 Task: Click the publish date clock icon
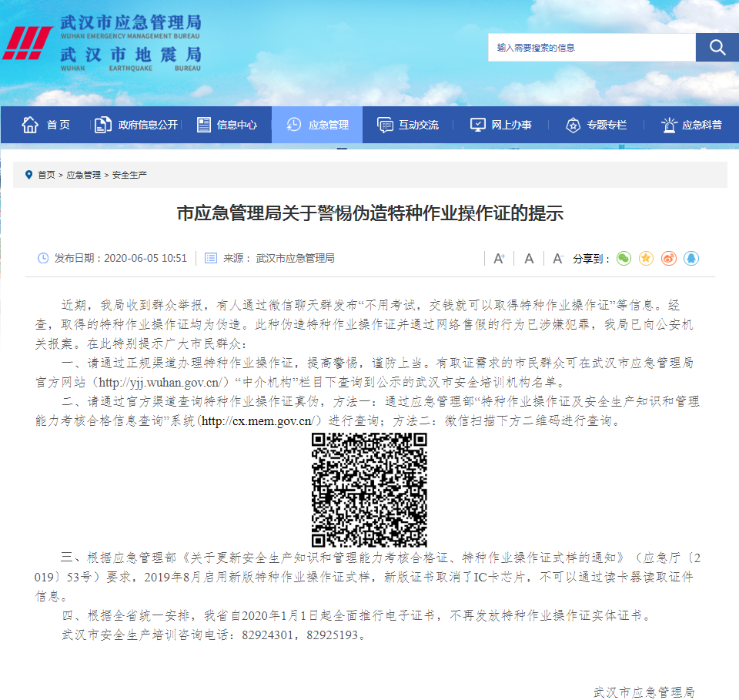pos(43,258)
